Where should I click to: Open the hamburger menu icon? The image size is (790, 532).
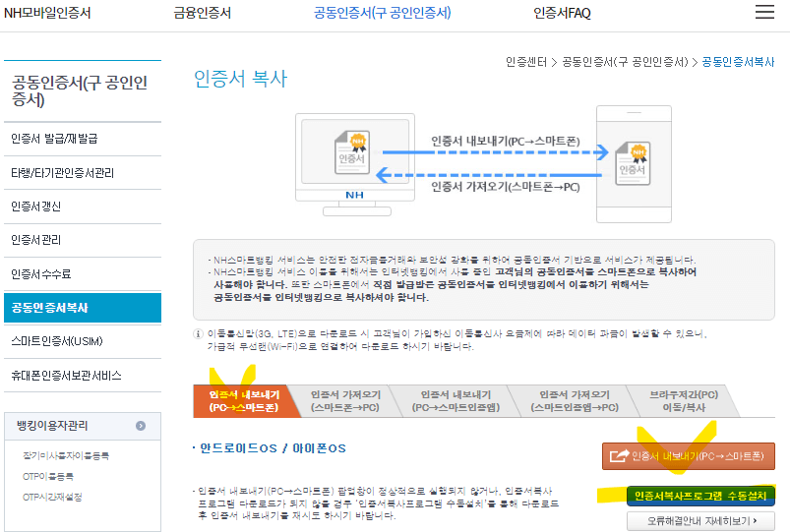click(764, 12)
